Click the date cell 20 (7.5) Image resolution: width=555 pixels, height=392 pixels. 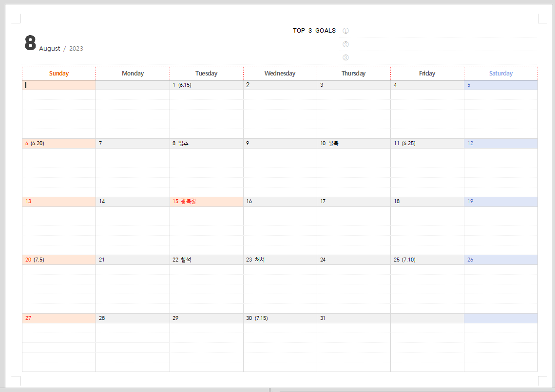pyautogui.click(x=59, y=260)
